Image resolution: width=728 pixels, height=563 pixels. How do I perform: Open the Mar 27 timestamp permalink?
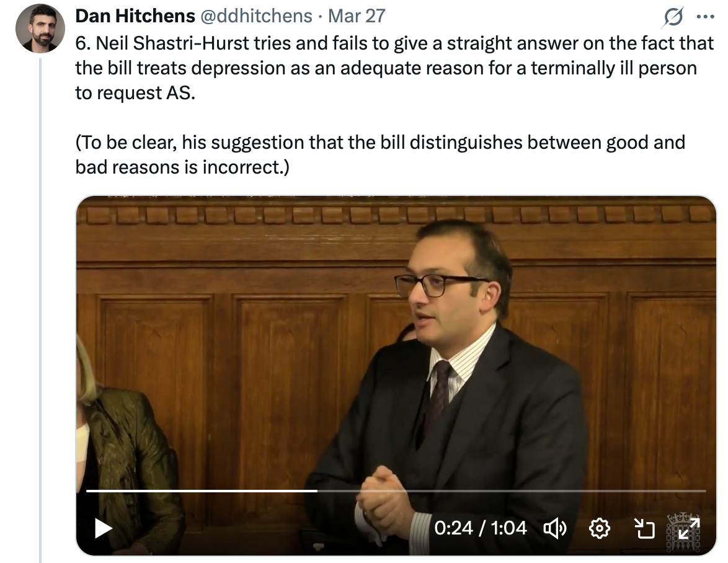click(357, 16)
